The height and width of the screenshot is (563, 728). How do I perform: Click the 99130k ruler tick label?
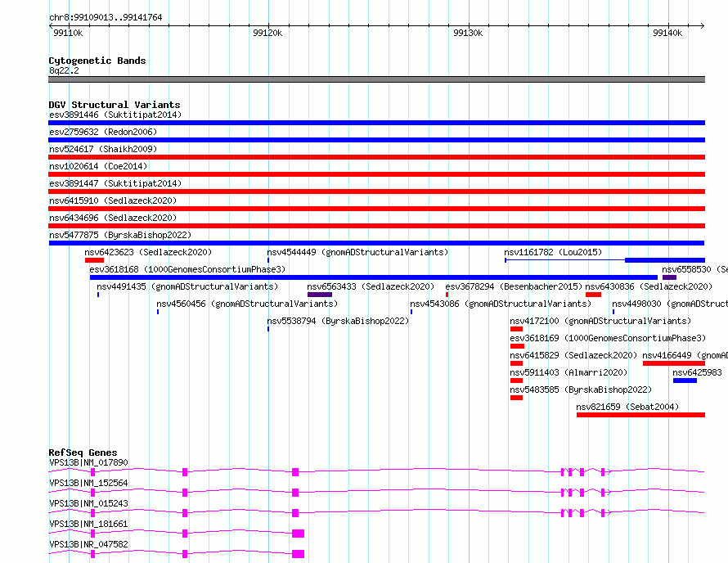(x=468, y=33)
